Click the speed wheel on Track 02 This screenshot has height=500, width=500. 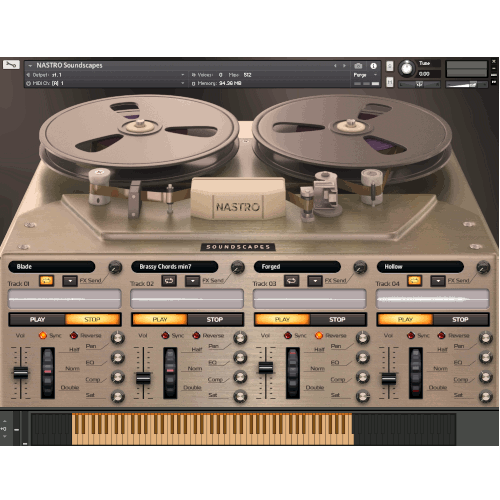coord(170,373)
